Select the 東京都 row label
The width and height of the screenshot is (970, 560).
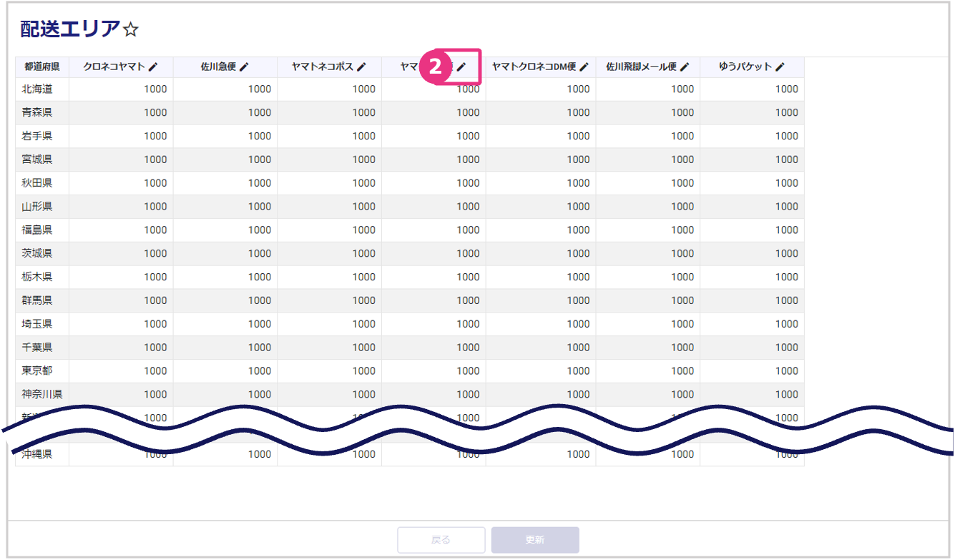(x=37, y=370)
